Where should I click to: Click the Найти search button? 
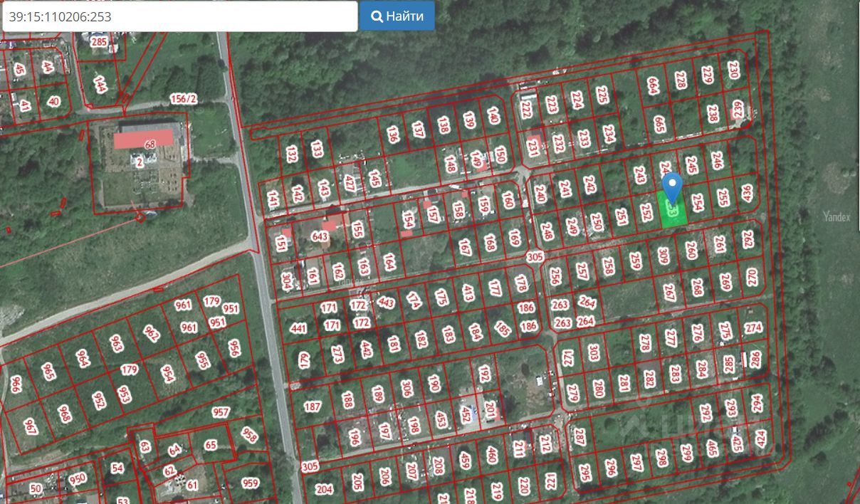pos(397,16)
